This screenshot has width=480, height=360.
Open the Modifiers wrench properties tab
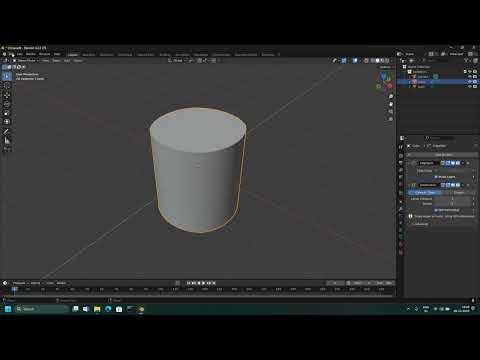(x=401, y=209)
